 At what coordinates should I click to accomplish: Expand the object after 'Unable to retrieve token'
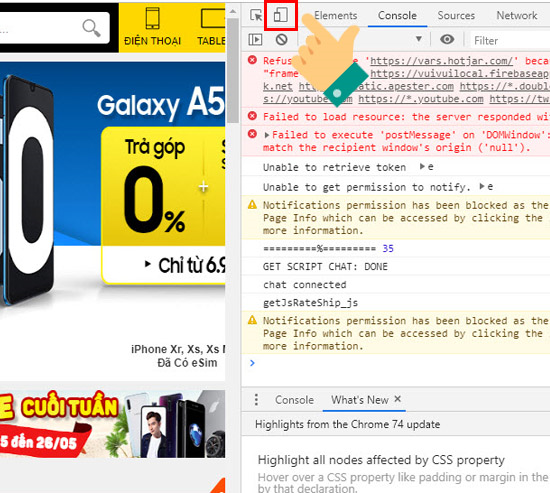[422, 166]
